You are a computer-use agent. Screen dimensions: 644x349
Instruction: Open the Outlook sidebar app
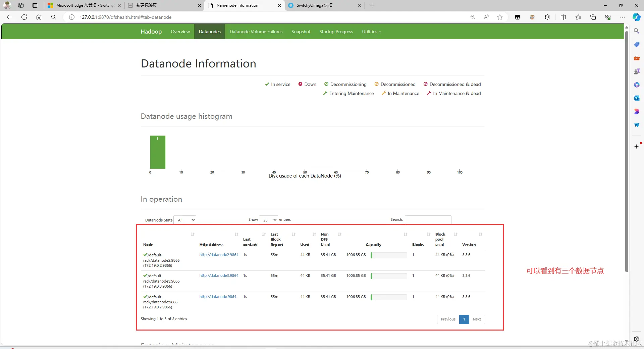tap(636, 98)
